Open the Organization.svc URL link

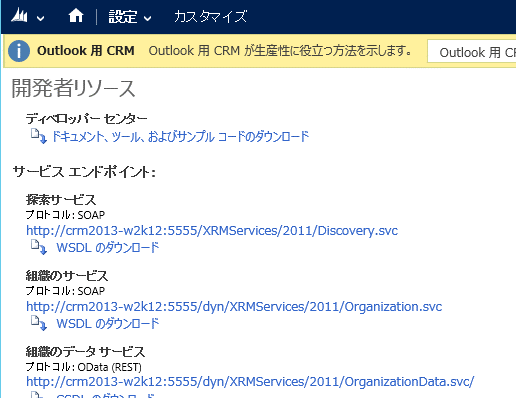click(234, 307)
